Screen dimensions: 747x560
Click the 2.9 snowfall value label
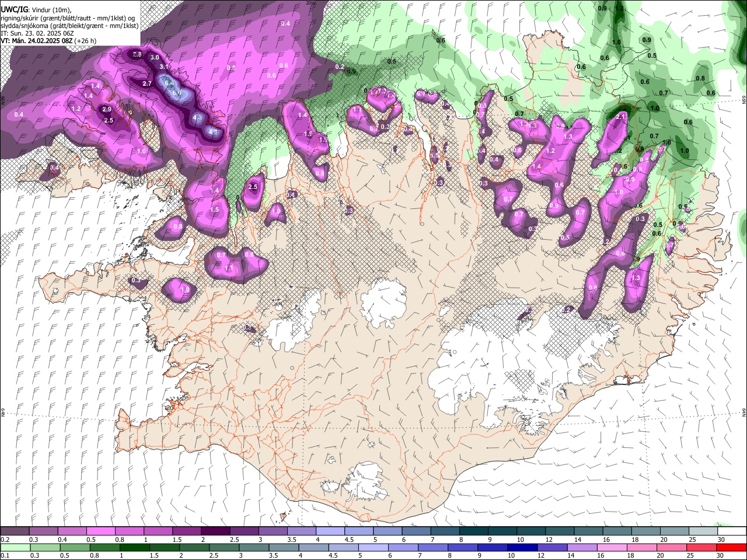pos(106,109)
